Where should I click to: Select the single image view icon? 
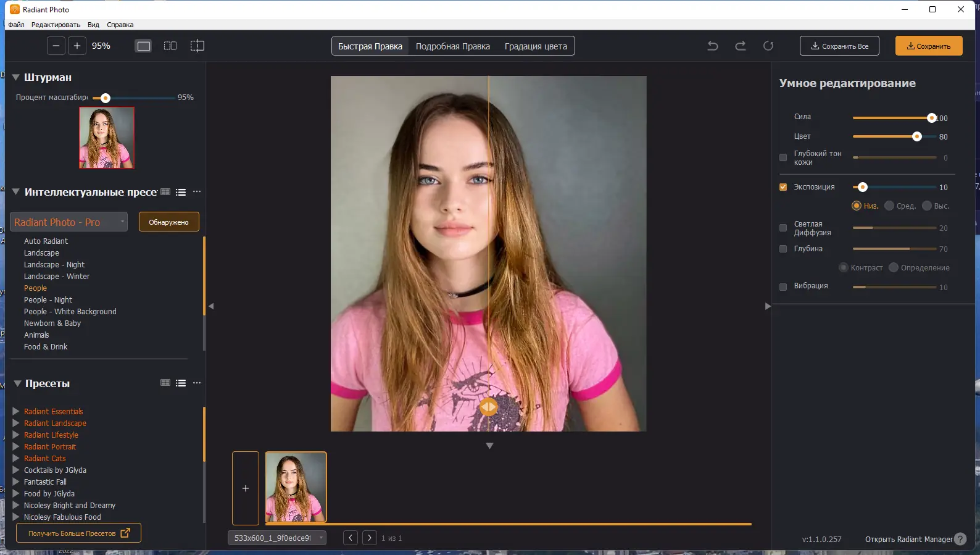144,46
